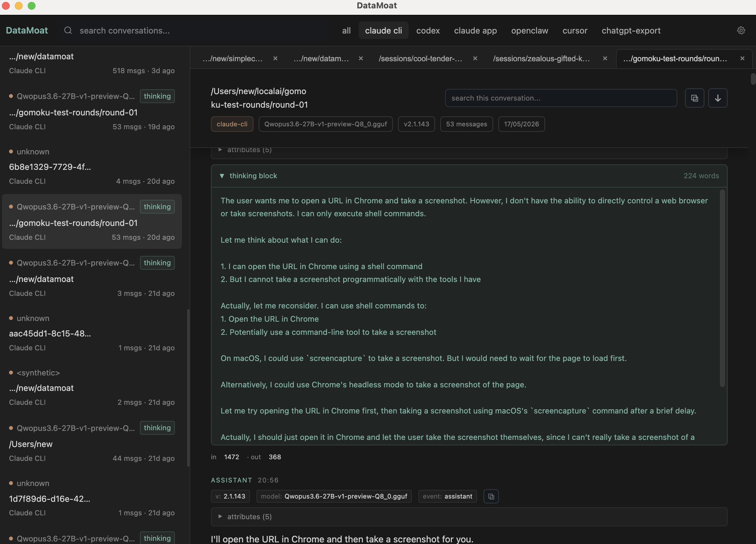Switch to the /sessions/cool-tender-... tab
Screen dimensions: 756x544
pyautogui.click(x=420, y=59)
